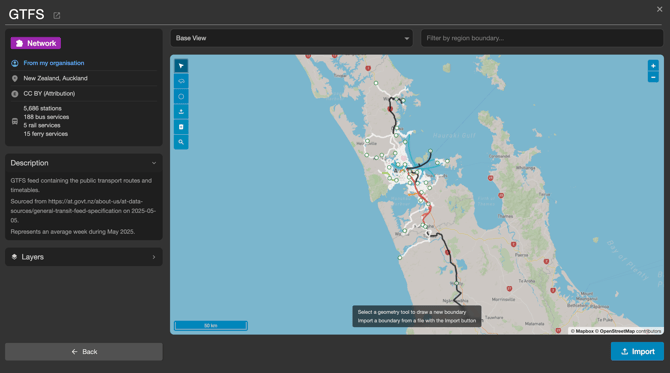This screenshot has width=670, height=373.
Task: Click 'Hauraki Gulf' map label
Action: (x=454, y=135)
